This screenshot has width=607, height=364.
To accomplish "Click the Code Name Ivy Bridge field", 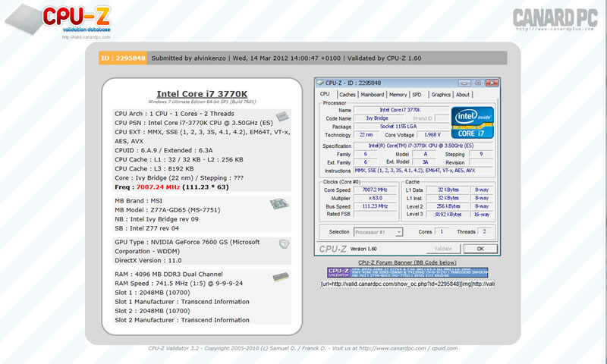I will [377, 118].
